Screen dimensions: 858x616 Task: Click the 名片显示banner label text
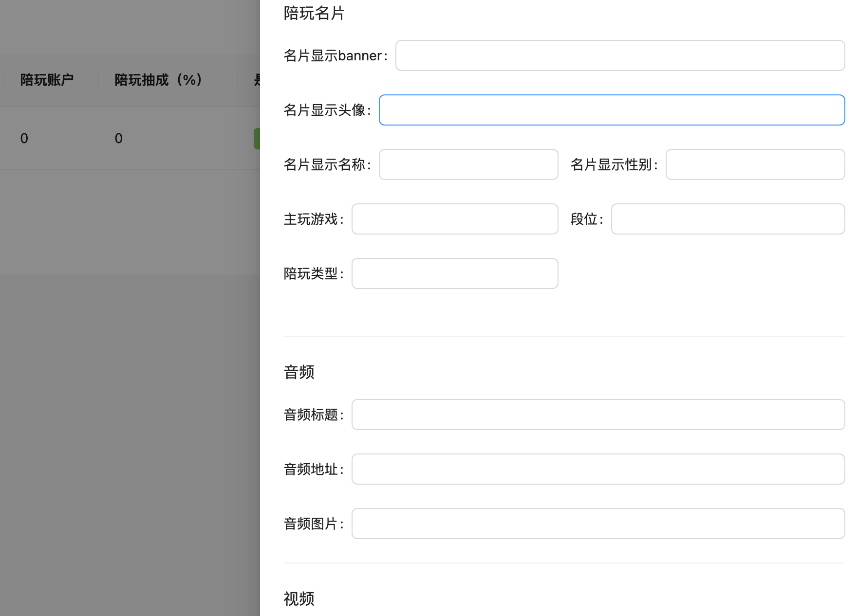pos(335,56)
